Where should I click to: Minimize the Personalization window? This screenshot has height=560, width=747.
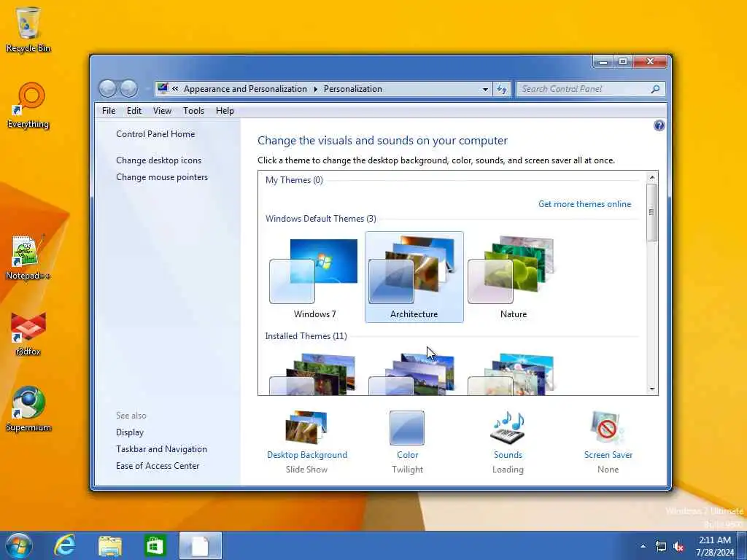tap(603, 61)
